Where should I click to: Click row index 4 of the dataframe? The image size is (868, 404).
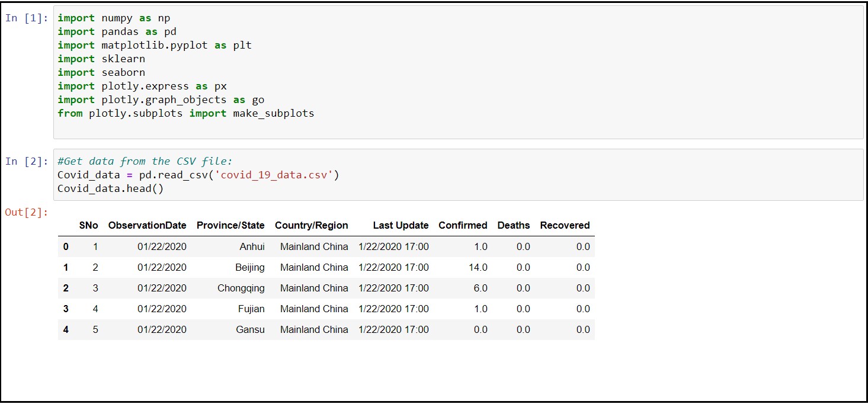[66, 329]
